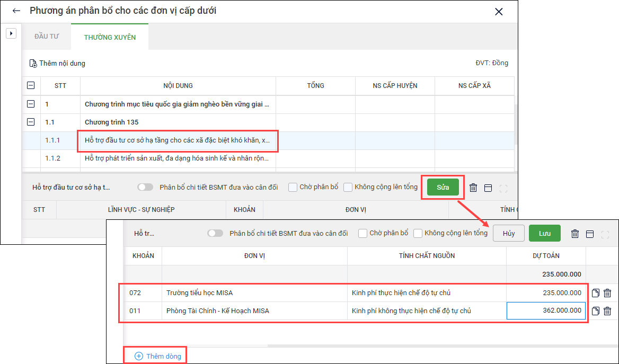This screenshot has height=364, width=619.
Task: Click the back arrow in the header
Action: point(16,11)
